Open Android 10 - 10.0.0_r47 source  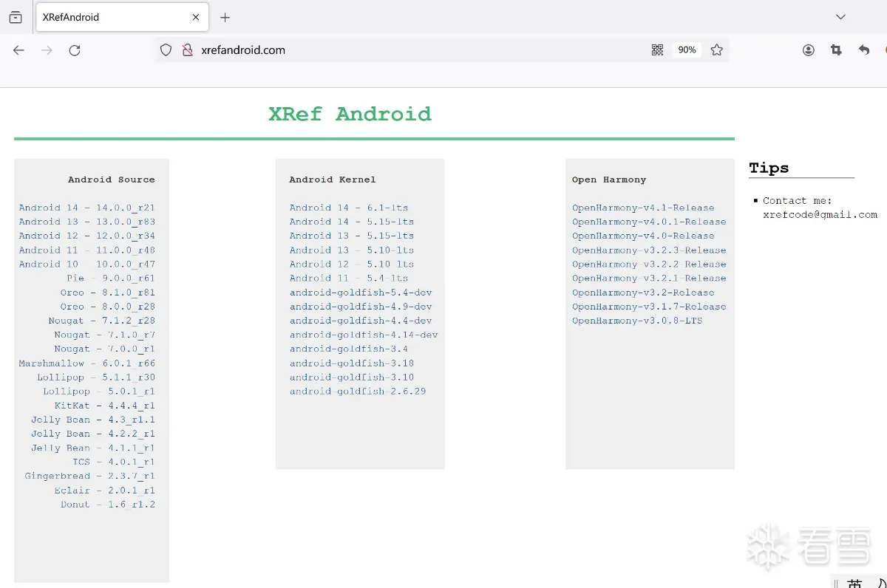[x=87, y=264]
